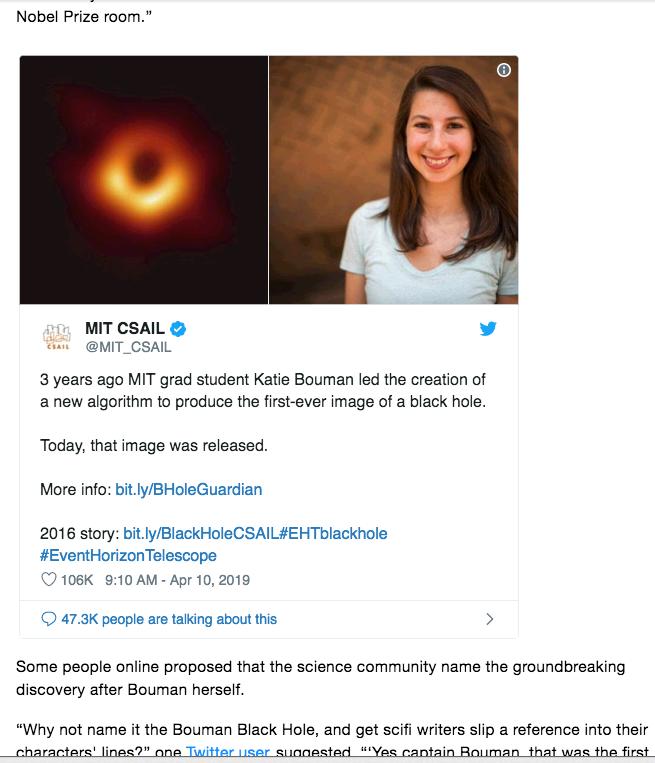Viewport: 655px width, 763px height.
Task: Click the info icon on the tweet photo
Action: 504,70
